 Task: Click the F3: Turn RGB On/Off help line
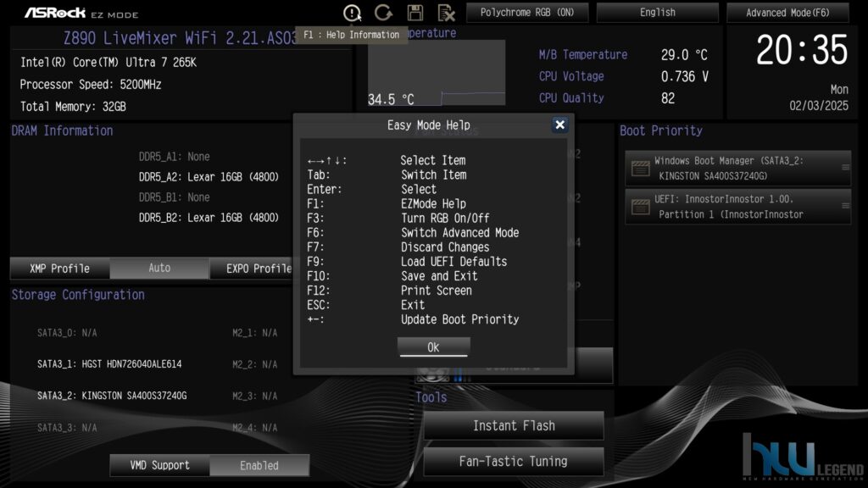pyautogui.click(x=398, y=218)
